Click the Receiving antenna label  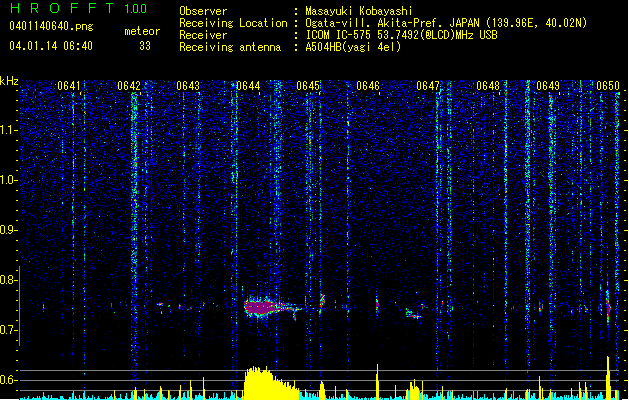[230, 47]
